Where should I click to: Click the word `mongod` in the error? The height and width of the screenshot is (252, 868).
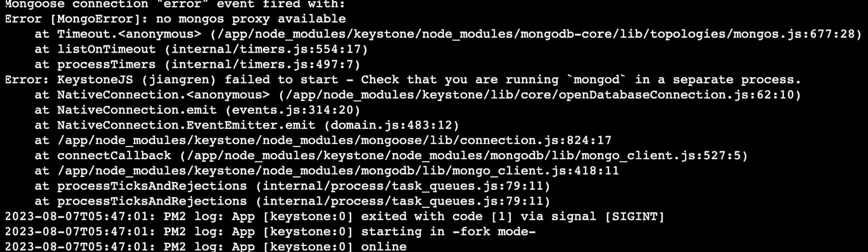pyautogui.click(x=596, y=80)
